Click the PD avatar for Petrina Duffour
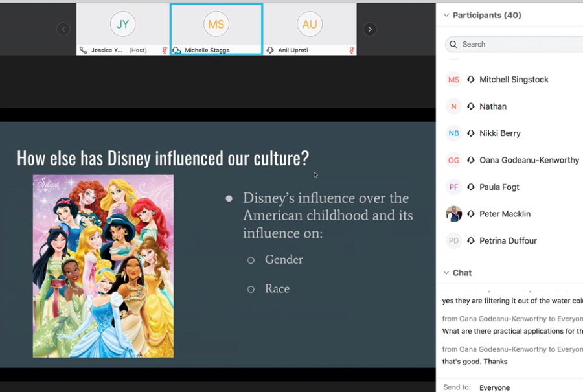The width and height of the screenshot is (583, 392). [x=453, y=240]
